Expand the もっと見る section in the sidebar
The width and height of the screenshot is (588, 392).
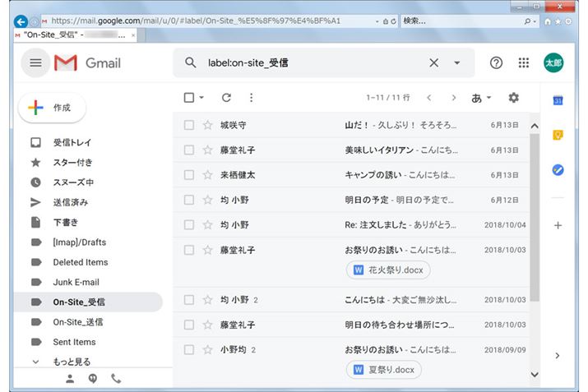[x=71, y=362]
